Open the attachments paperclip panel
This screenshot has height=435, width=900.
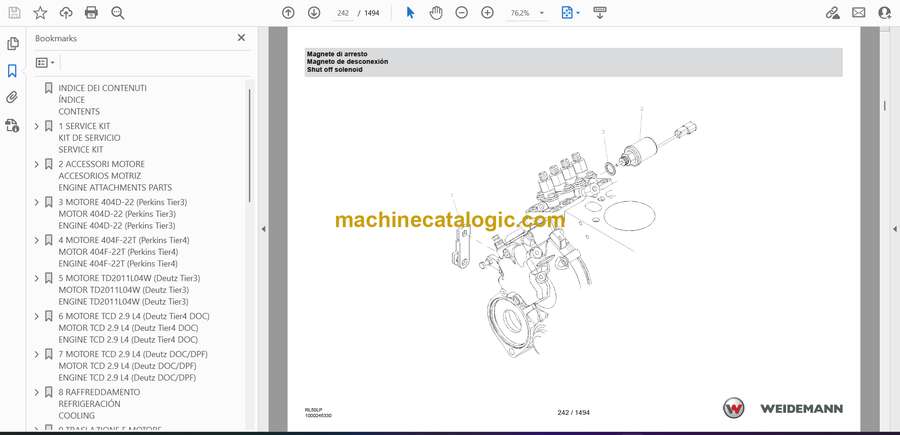12,97
